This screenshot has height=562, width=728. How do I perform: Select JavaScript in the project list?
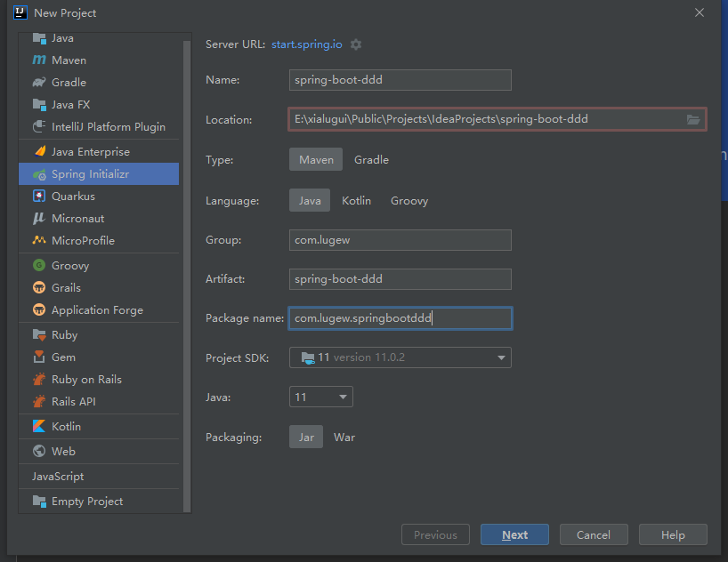99,476
